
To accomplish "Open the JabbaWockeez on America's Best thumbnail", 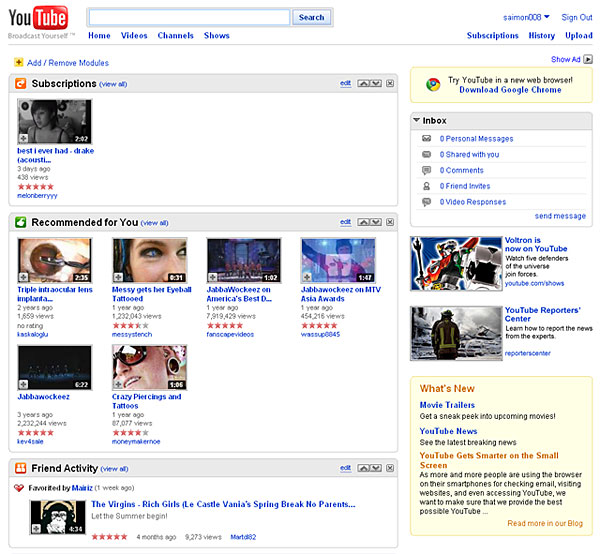I will coord(244,261).
